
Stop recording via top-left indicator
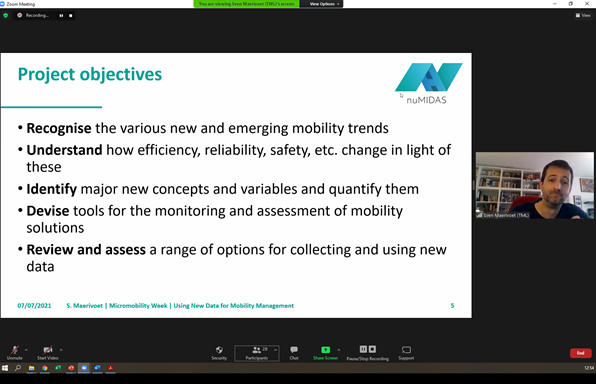pos(71,16)
